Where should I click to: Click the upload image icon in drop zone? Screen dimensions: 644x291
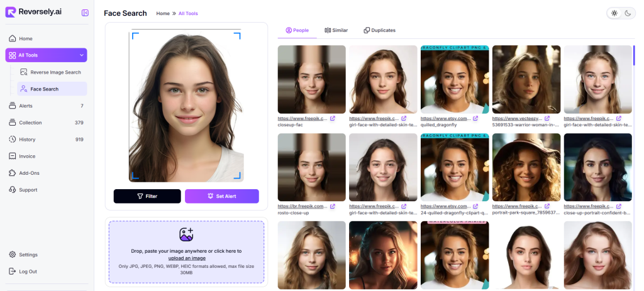[186, 234]
